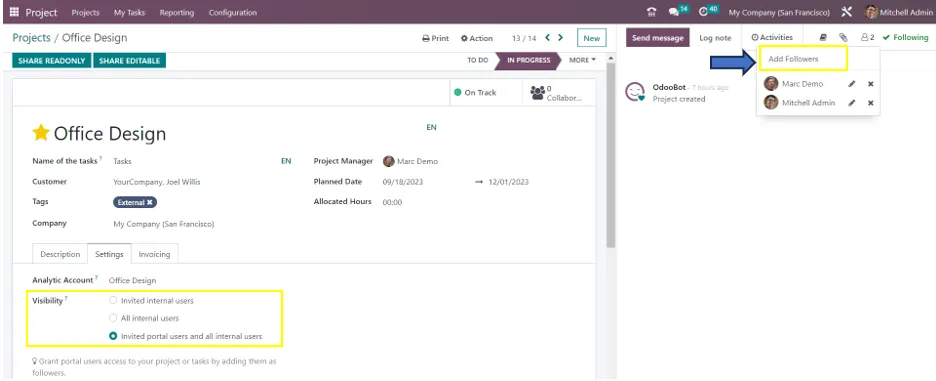The height and width of the screenshot is (381, 936).
Task: Click Mitchell Admin name in followers list
Action: tap(808, 103)
